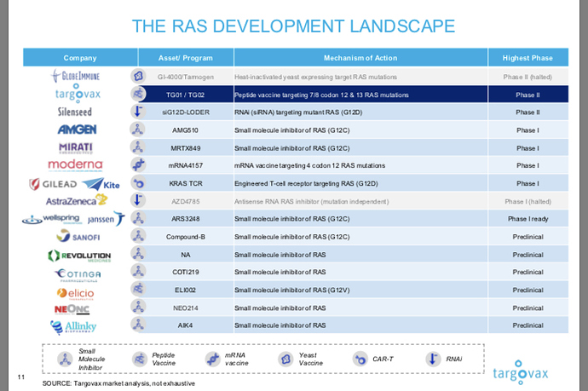
Task: Select the TG01 / TG02 asset cell
Action: 186,94
